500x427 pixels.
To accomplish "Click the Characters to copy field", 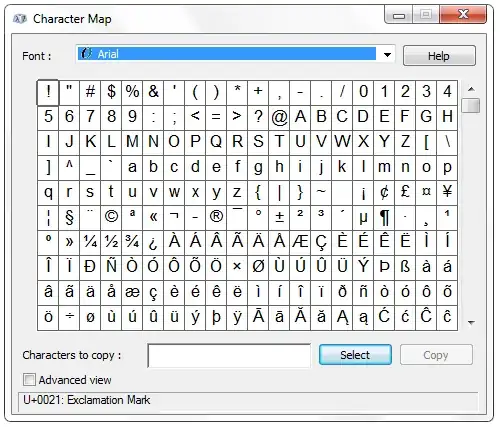I will (229, 356).
